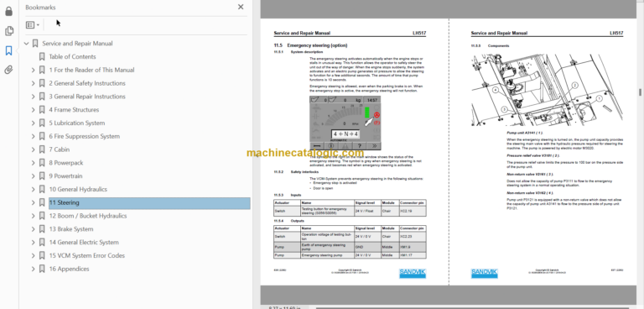This screenshot has width=644, height=309.
Task: Select the Service and Repair Manual bookmark
Action: pos(77,44)
